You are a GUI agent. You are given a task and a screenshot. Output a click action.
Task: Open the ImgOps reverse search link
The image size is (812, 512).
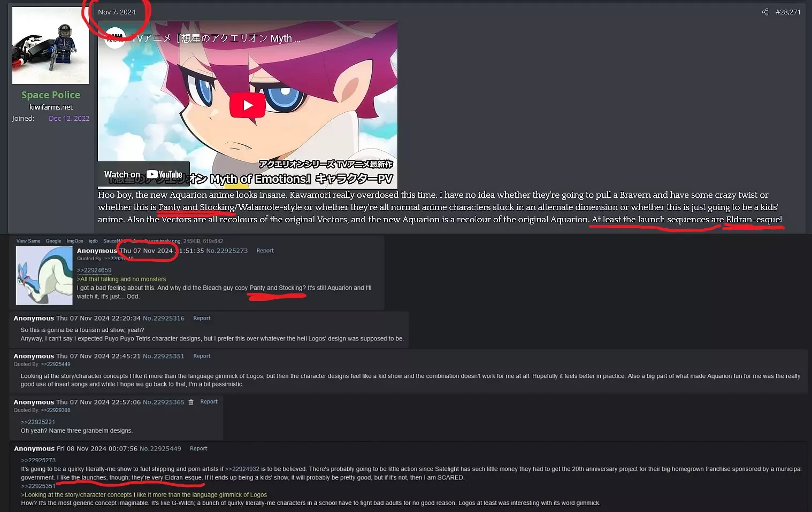pos(75,241)
